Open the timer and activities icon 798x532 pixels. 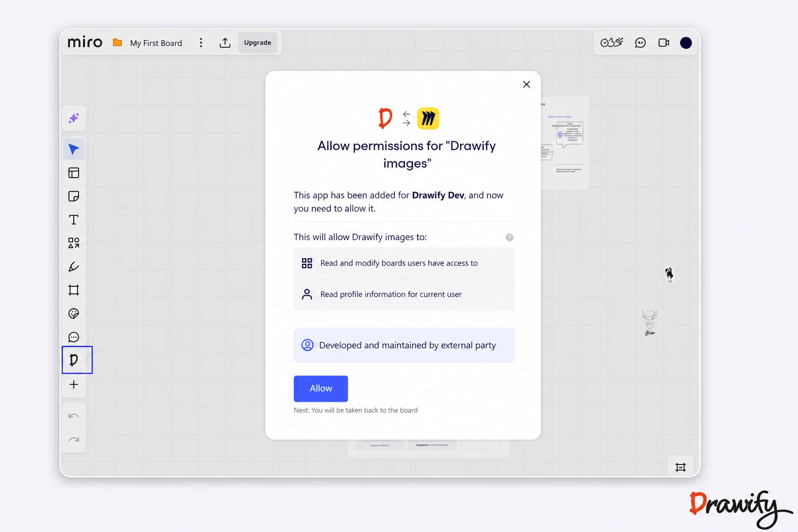[611, 43]
